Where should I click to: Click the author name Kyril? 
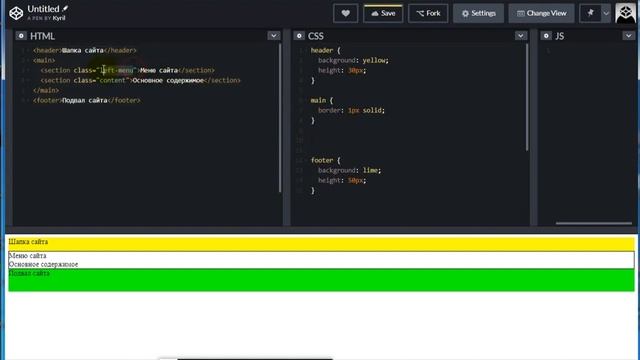59,18
